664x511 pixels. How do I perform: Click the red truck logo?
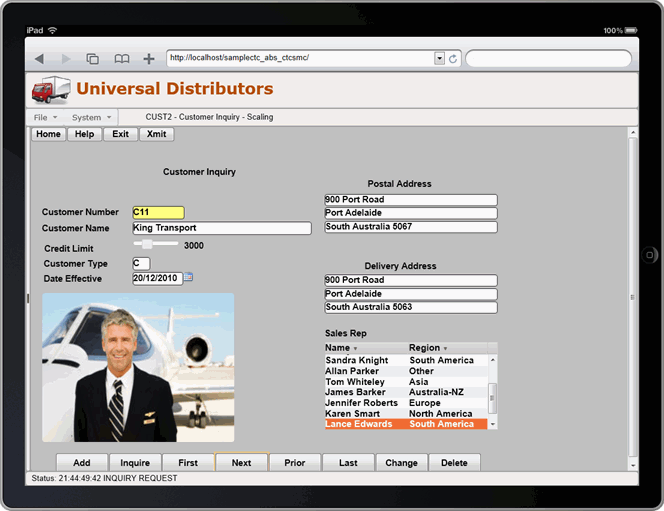pos(51,90)
